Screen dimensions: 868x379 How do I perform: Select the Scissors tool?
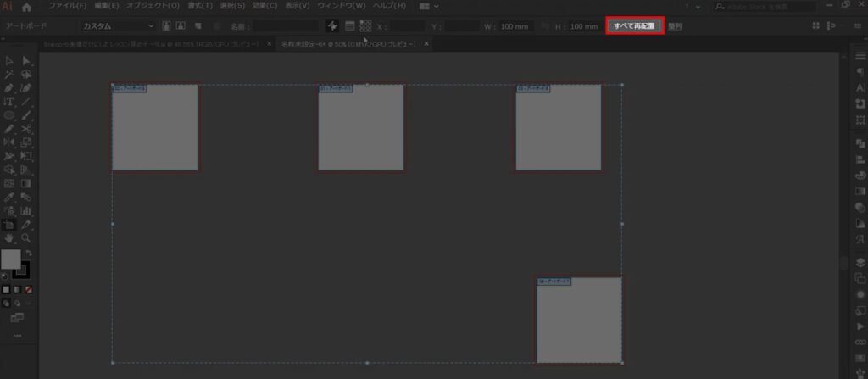pyautogui.click(x=26, y=129)
